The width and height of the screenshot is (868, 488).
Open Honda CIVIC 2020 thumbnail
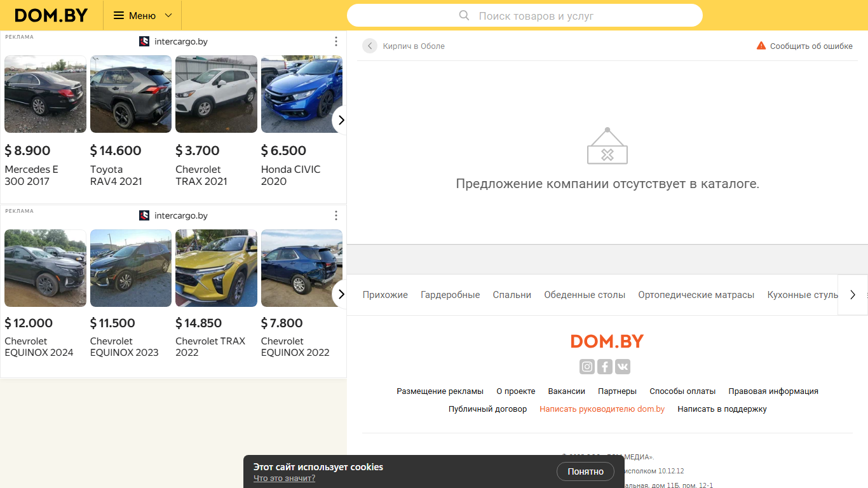[302, 94]
